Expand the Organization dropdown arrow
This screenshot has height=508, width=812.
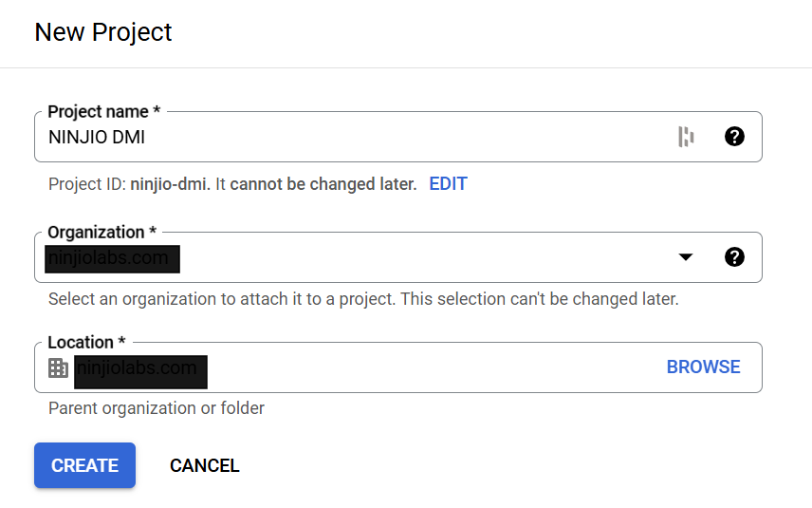click(686, 257)
